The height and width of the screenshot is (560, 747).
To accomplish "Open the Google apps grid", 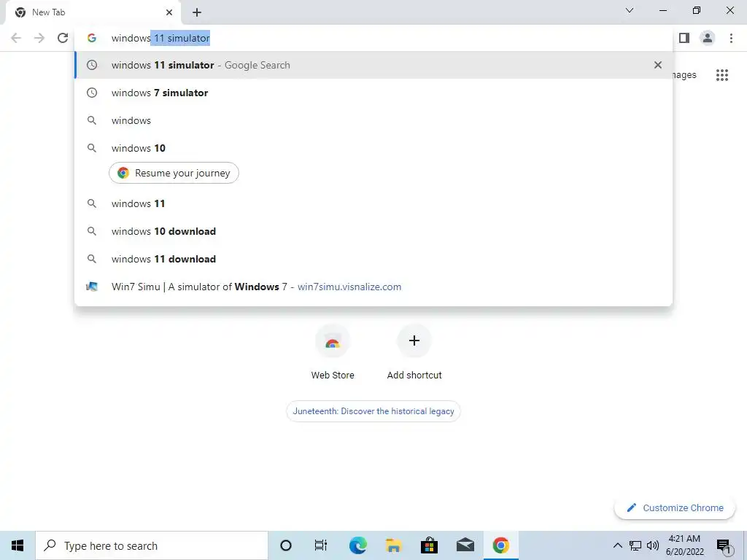I will (722, 75).
